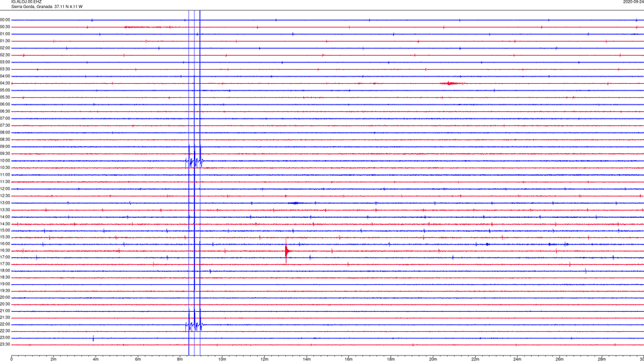The width and height of the screenshot is (644, 362).
Task: Select the 07:00 trace time label
Action: [x=5, y=118]
